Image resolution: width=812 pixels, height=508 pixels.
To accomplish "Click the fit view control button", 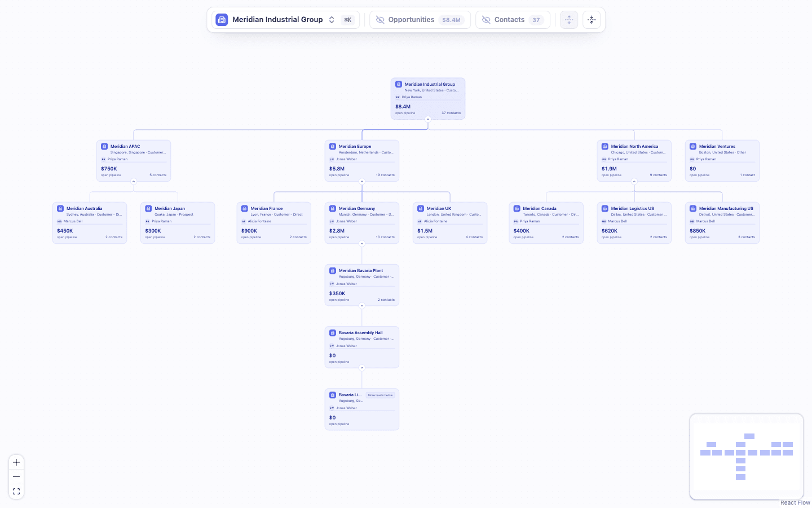I will [x=16, y=492].
